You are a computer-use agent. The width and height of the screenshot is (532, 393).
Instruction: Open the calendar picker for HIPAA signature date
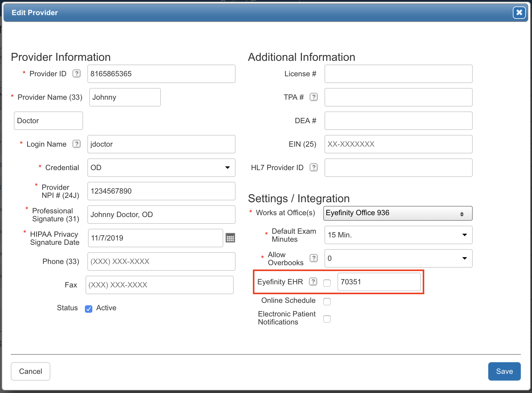[230, 238]
